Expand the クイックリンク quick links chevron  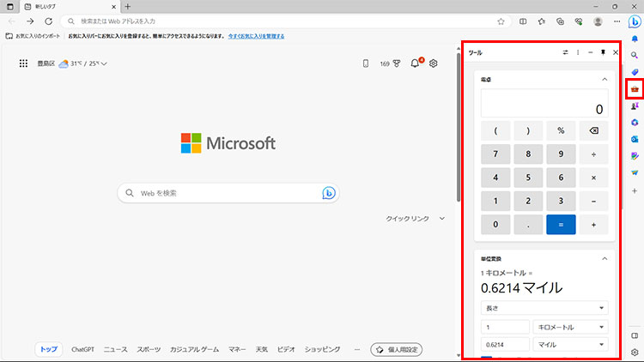pyautogui.click(x=442, y=219)
